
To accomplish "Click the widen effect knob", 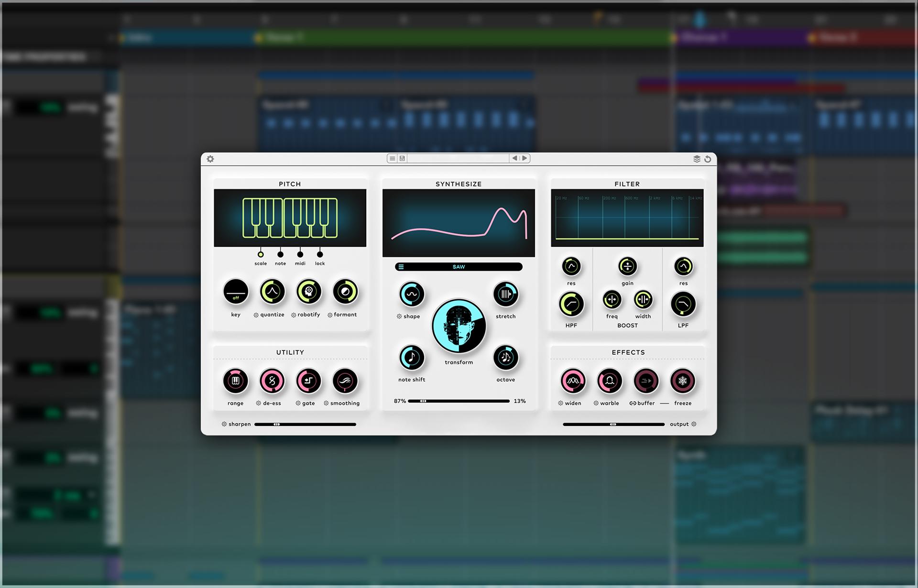I will [x=573, y=381].
